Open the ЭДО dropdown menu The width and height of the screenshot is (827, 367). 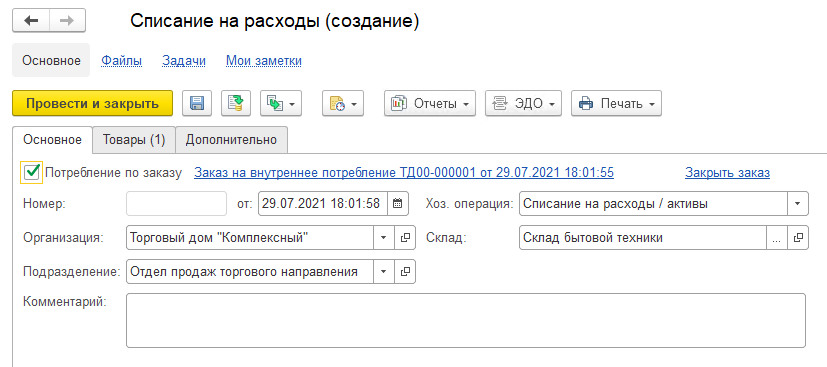click(523, 103)
